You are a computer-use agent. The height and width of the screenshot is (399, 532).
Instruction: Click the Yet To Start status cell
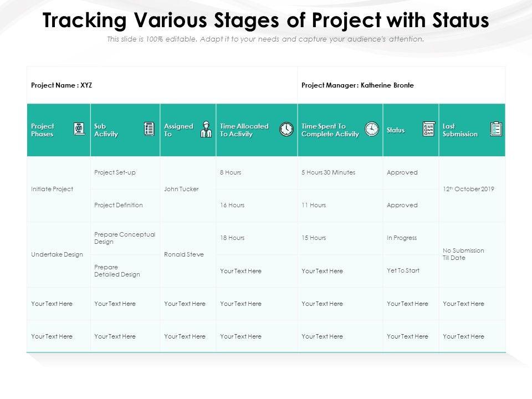(403, 270)
